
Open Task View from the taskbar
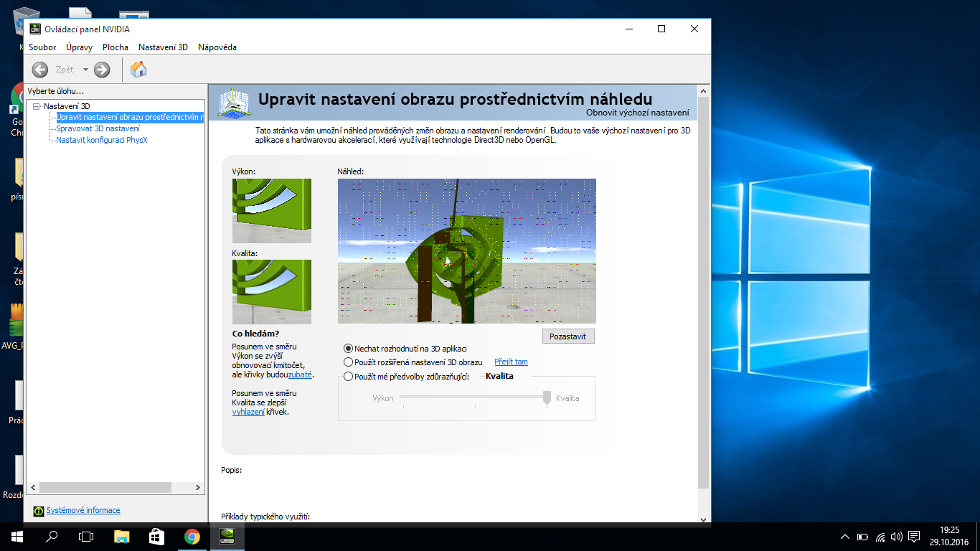click(86, 537)
